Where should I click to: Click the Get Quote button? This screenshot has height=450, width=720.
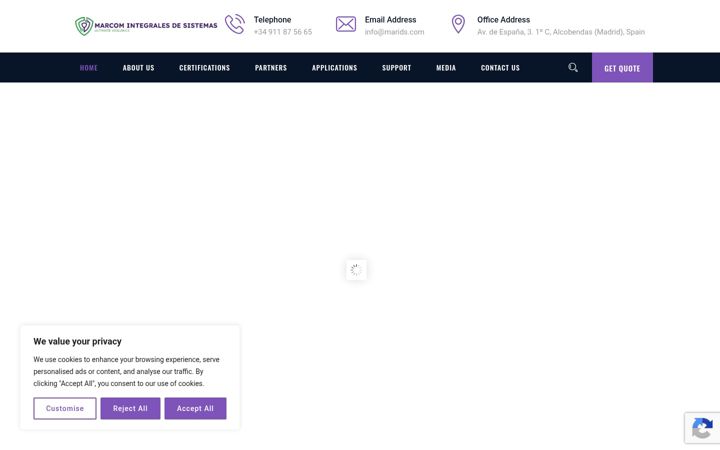click(x=622, y=68)
